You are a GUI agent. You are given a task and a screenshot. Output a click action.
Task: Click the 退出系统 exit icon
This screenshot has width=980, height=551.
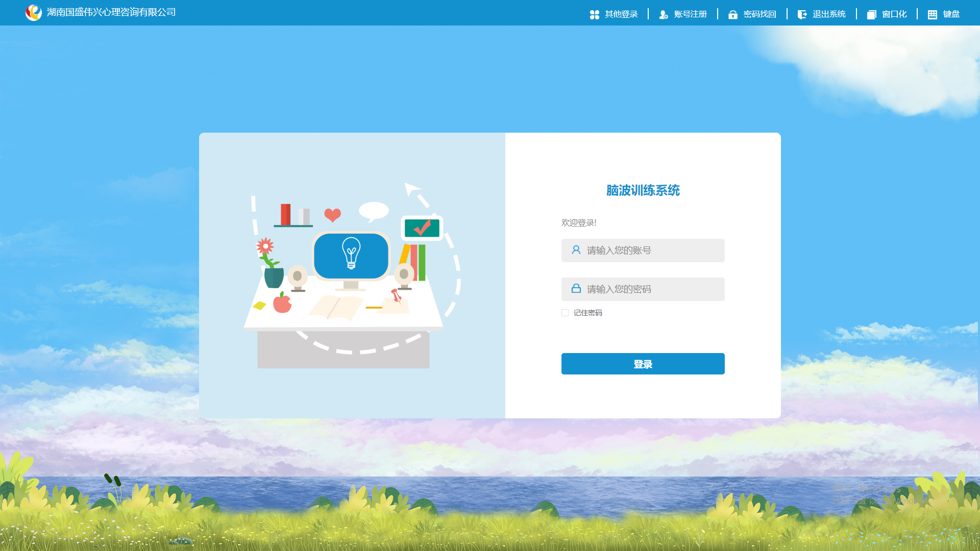pos(802,15)
